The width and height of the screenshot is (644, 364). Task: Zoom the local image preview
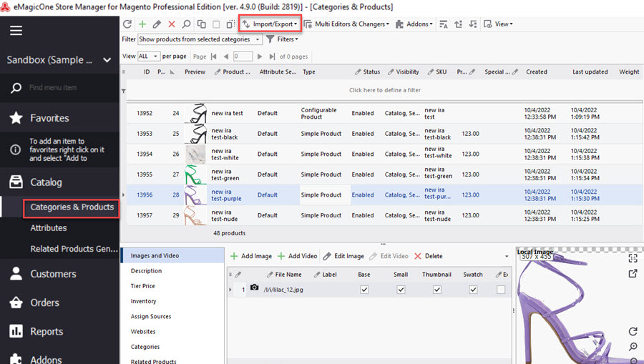pos(633,347)
